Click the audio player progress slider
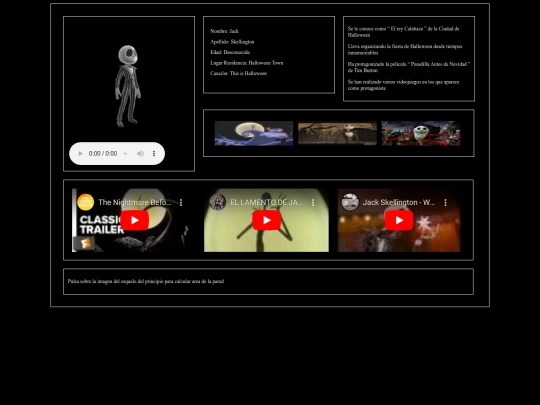 point(125,154)
